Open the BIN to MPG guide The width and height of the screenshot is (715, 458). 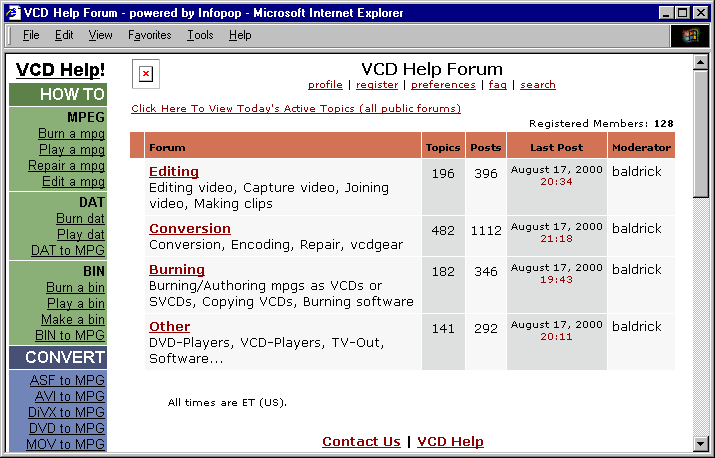70,335
